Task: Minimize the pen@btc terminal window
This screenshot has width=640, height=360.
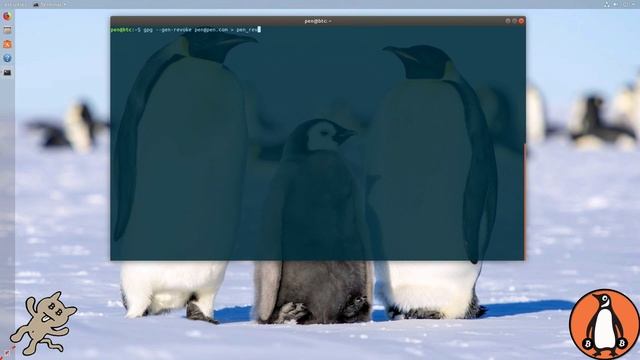Action: [x=508, y=21]
